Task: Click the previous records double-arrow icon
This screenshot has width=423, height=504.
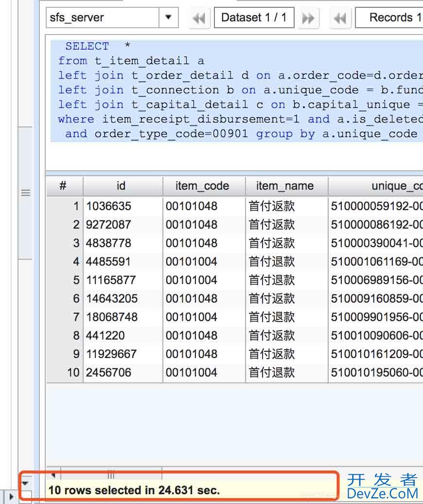Action: tap(340, 18)
